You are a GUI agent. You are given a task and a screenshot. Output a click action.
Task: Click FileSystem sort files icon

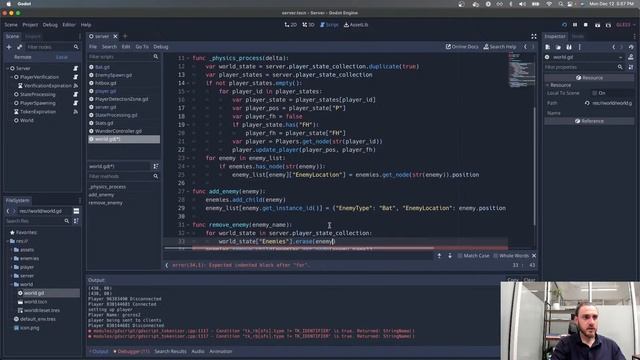(x=76, y=221)
